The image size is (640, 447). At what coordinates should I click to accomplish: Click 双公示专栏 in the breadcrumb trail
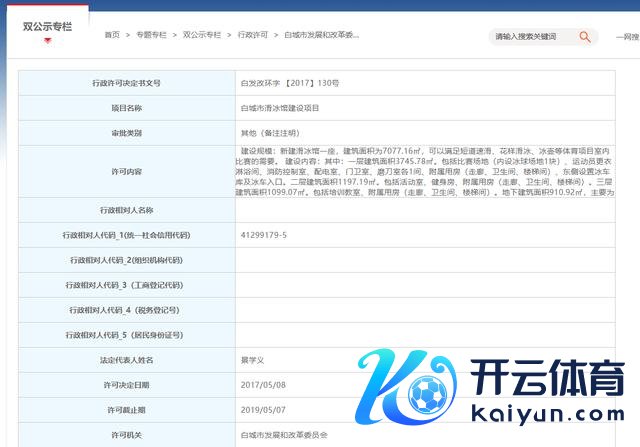tap(202, 35)
